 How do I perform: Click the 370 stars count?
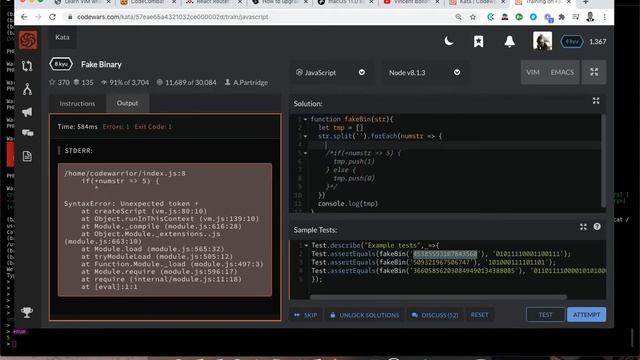coord(59,82)
